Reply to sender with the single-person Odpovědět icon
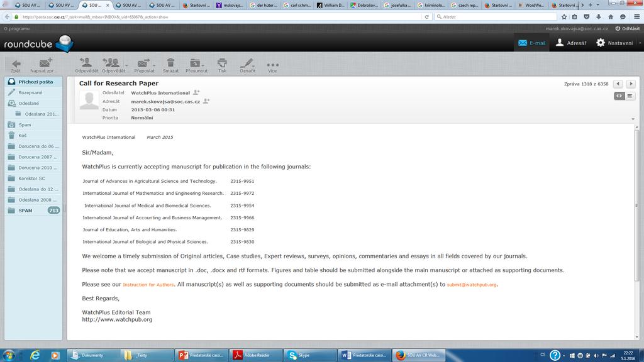Image resolution: width=644 pixels, height=362 pixels. pos(87,65)
